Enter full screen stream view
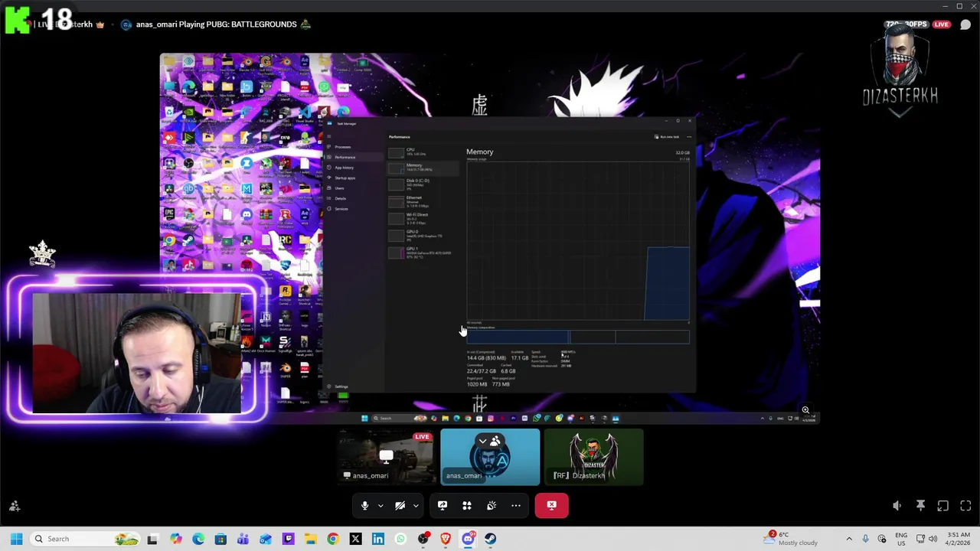The image size is (980, 551). click(965, 506)
